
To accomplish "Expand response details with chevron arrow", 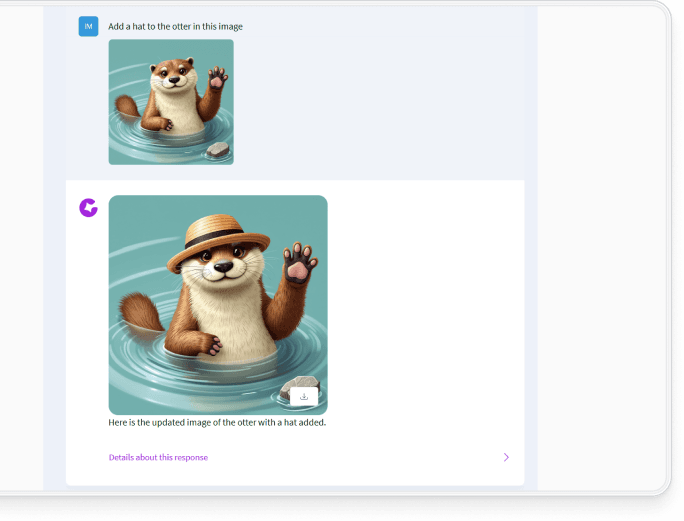I will (x=506, y=457).
